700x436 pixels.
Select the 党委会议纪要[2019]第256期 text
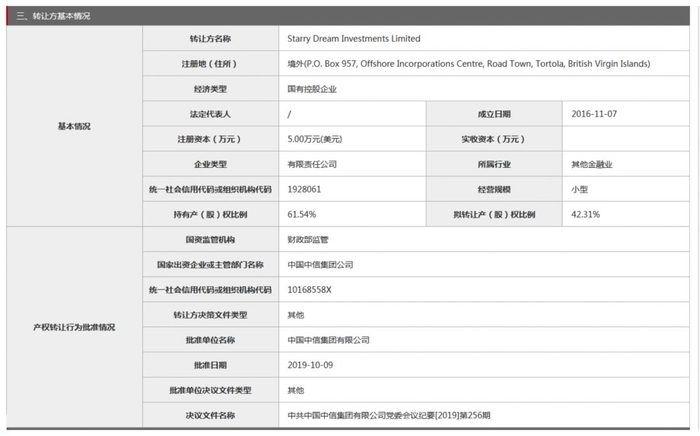coord(438,415)
